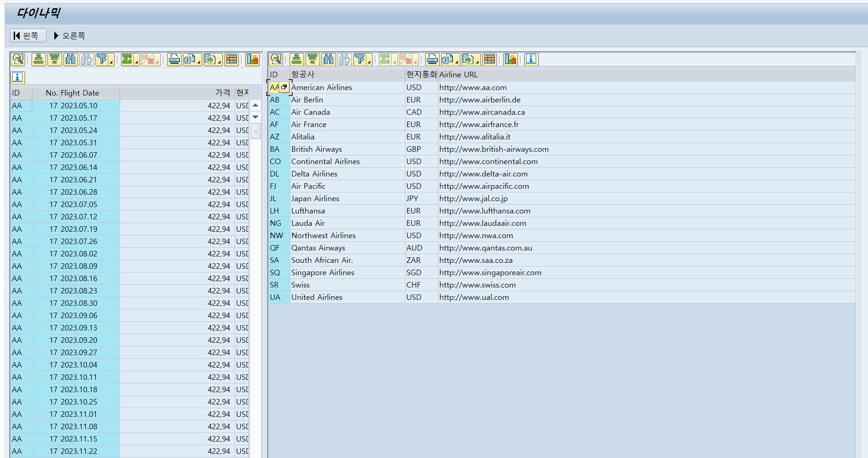Click Find Next in left flight grid toolbar
868x458 pixels.
[87, 59]
